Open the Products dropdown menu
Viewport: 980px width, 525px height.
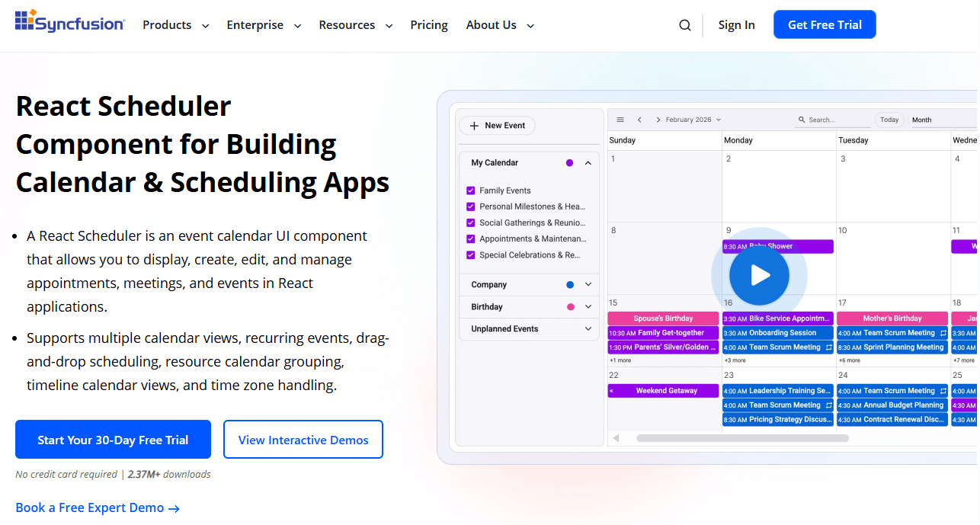(176, 25)
